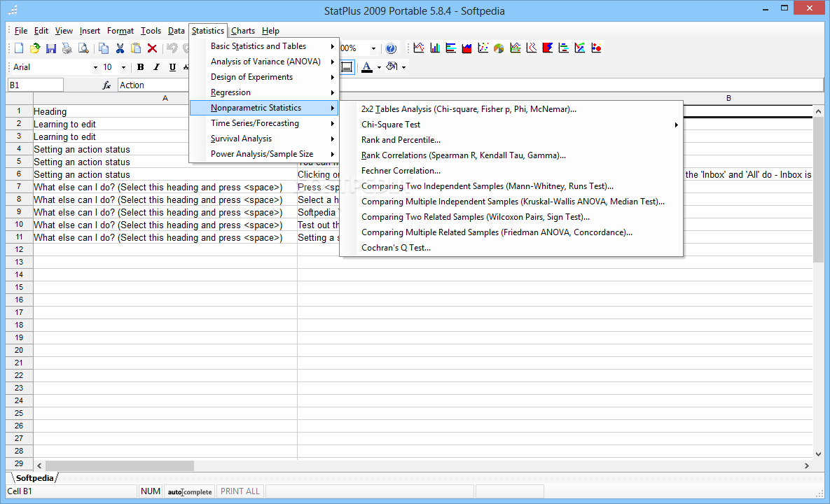Open the font size 10 dropdown
830x504 pixels.
coord(123,67)
